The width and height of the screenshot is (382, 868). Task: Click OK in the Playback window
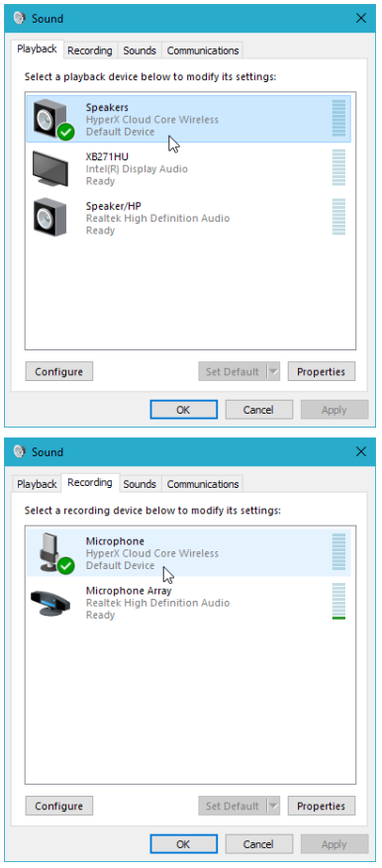click(x=183, y=410)
